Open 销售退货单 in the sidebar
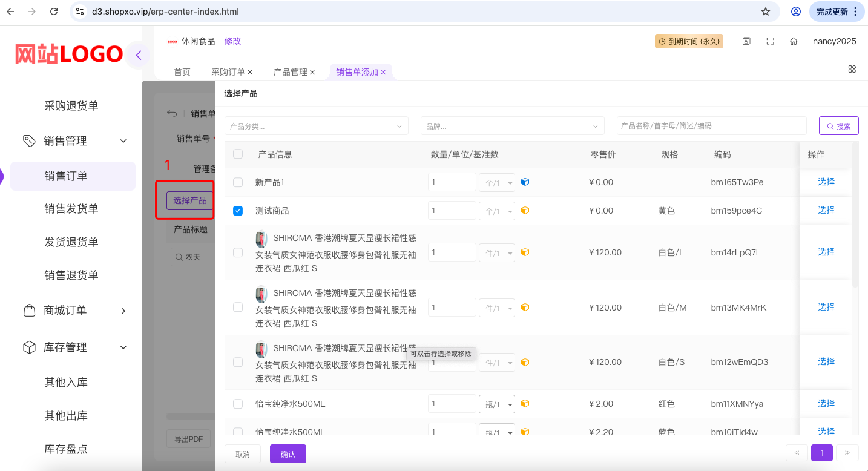The image size is (868, 471). [71, 275]
